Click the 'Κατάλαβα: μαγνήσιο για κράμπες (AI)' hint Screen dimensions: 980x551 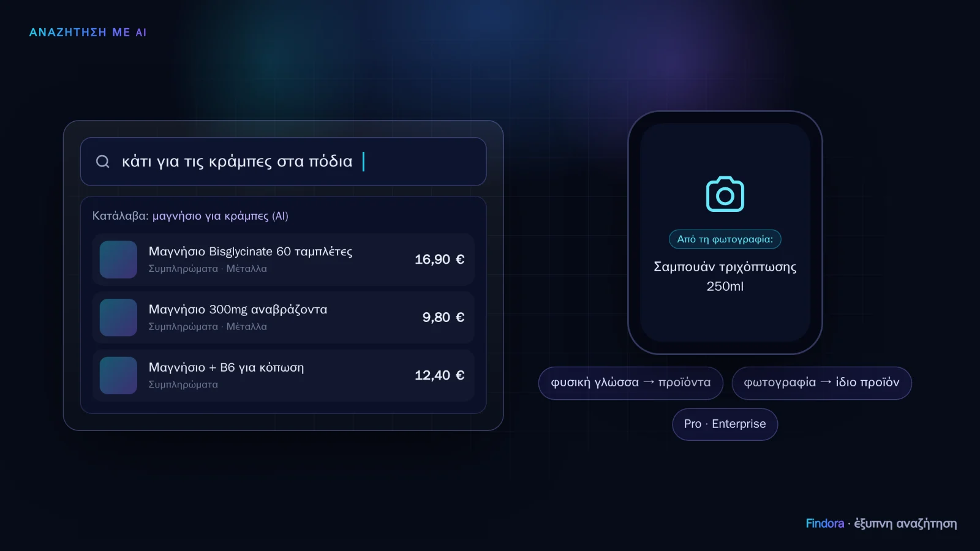pos(190,216)
